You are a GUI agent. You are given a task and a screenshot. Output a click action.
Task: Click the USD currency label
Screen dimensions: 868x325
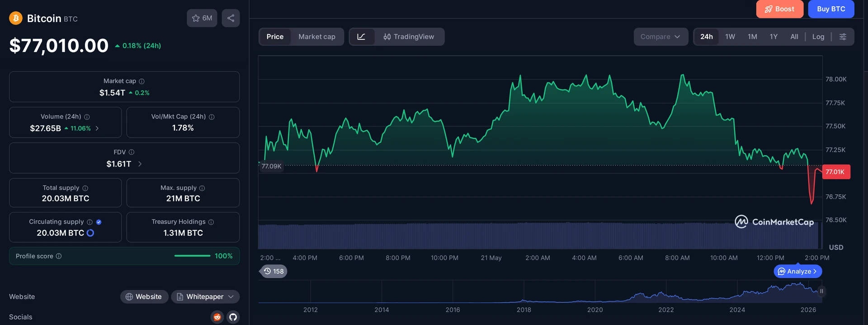coord(836,247)
